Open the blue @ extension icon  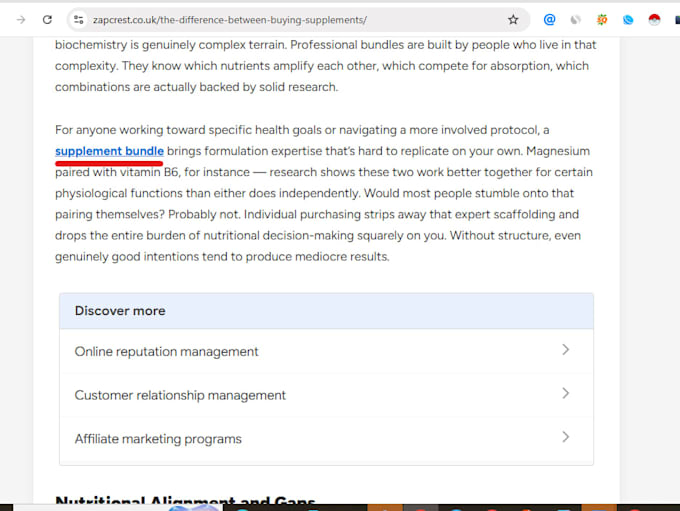(549, 20)
